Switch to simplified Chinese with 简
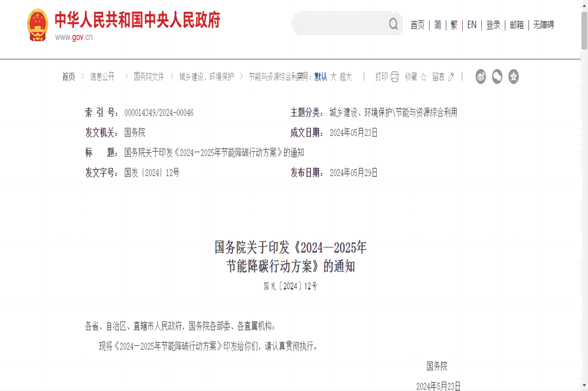This screenshot has height=391, width=588. 438,25
